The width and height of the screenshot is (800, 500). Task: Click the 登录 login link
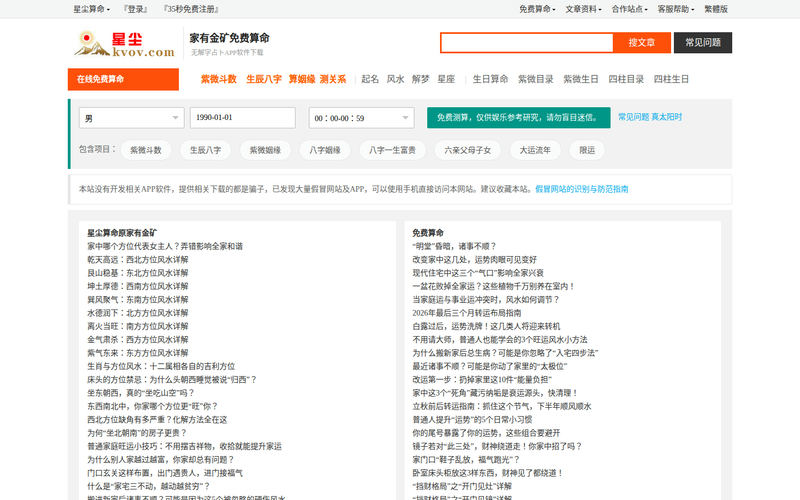[x=136, y=9]
